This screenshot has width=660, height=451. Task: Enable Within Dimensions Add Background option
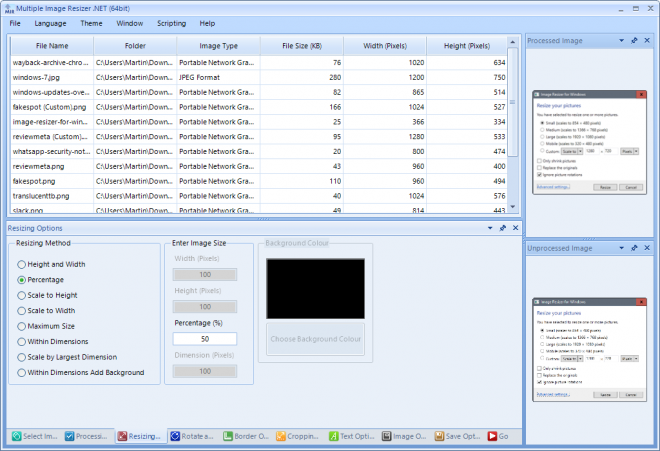pos(21,372)
